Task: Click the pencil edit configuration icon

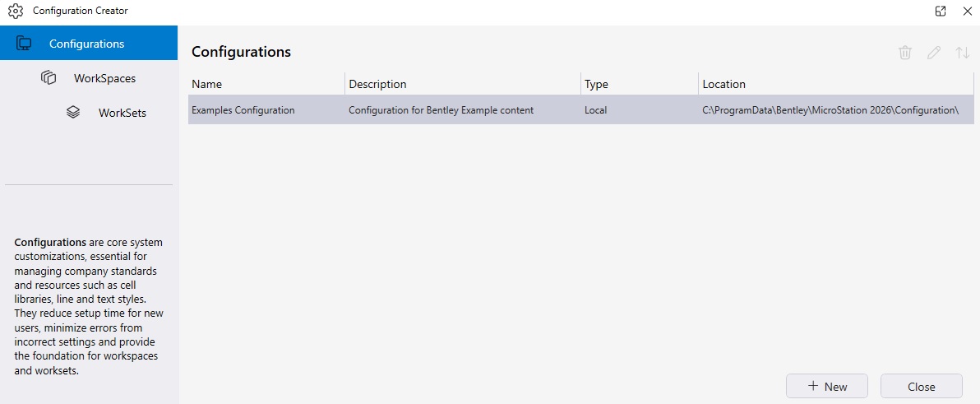Action: click(934, 53)
